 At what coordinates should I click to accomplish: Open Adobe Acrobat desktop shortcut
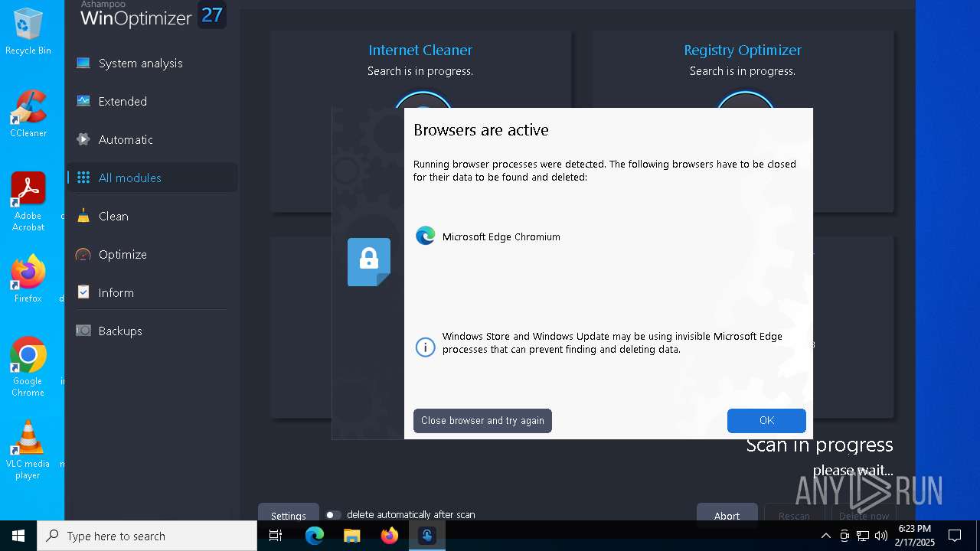[28, 202]
